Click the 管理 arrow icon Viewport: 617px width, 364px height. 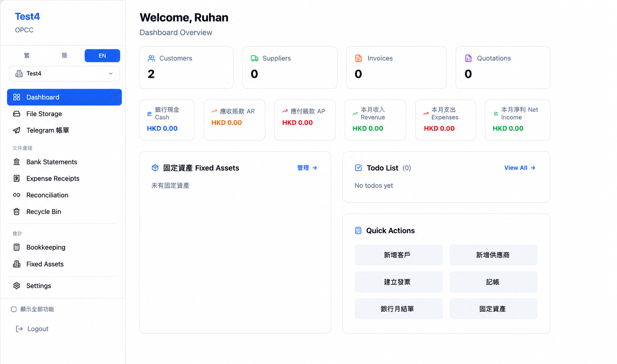(x=315, y=168)
